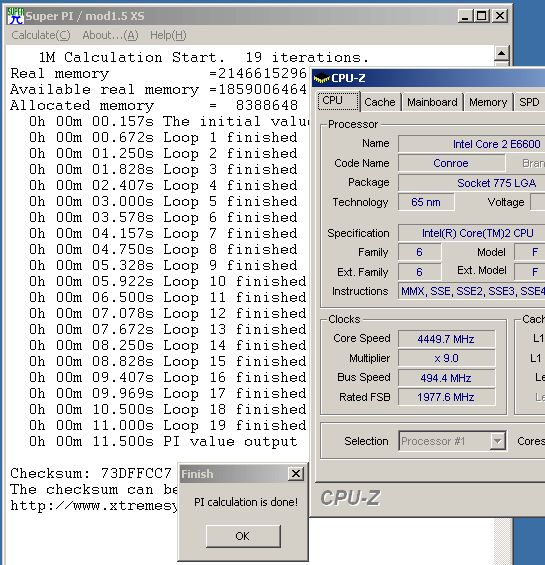
Task: Click the '1M Calculation Start. 19 iterations.' line
Action: tap(204, 57)
